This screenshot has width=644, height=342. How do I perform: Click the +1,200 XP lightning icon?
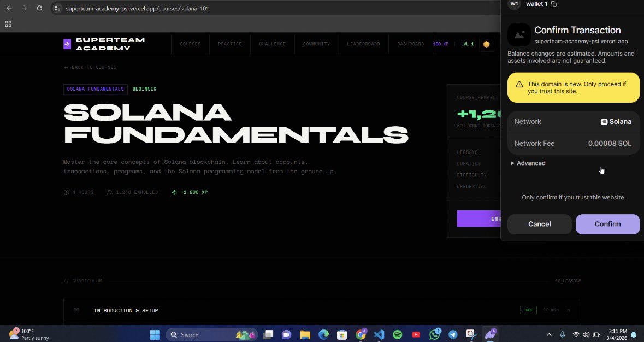pyautogui.click(x=174, y=192)
